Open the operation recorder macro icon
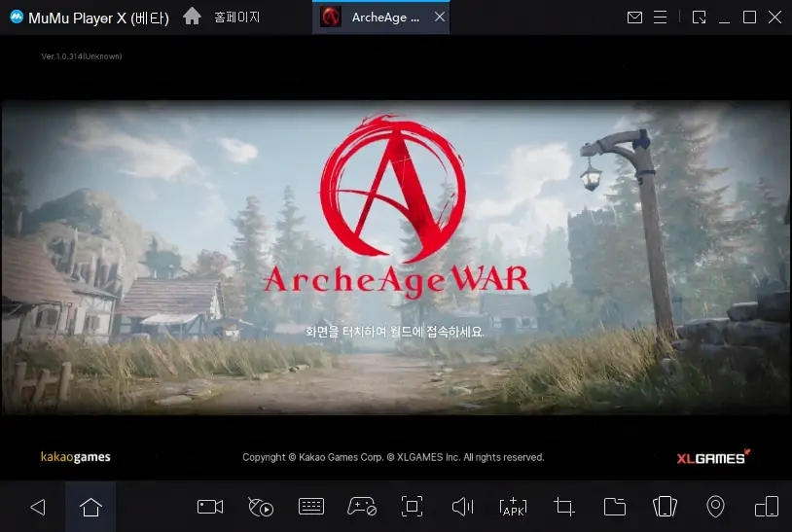This screenshot has height=532, width=792. coord(261,507)
